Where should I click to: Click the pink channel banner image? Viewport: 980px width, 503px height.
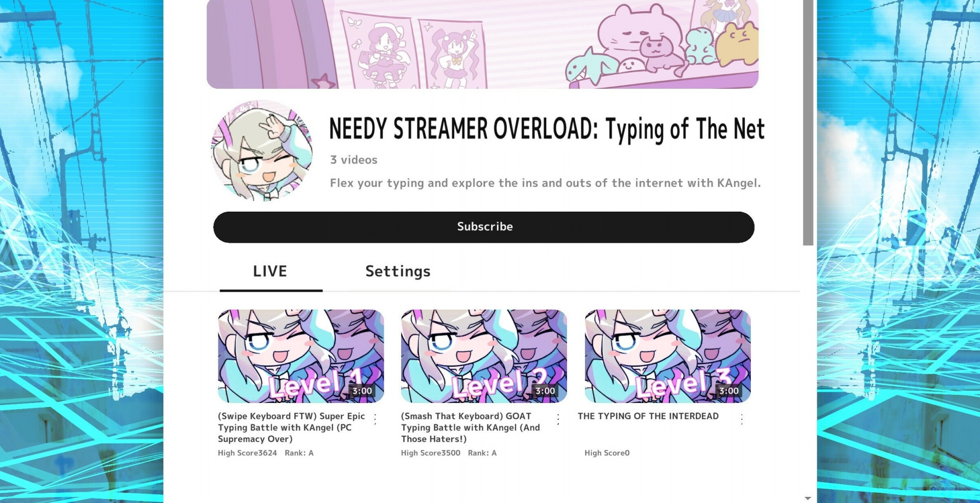482,44
